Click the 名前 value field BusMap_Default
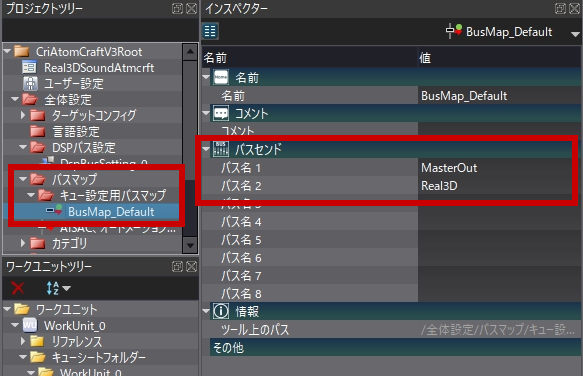The width and height of the screenshot is (583, 376). coord(499,96)
